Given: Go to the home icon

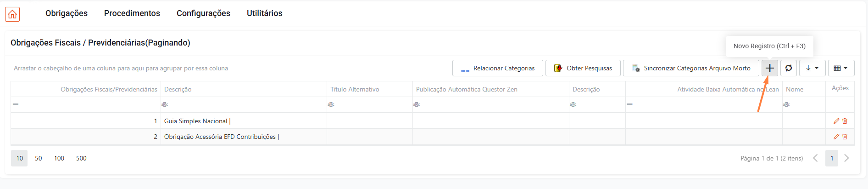Looking at the screenshot, I should [12, 14].
